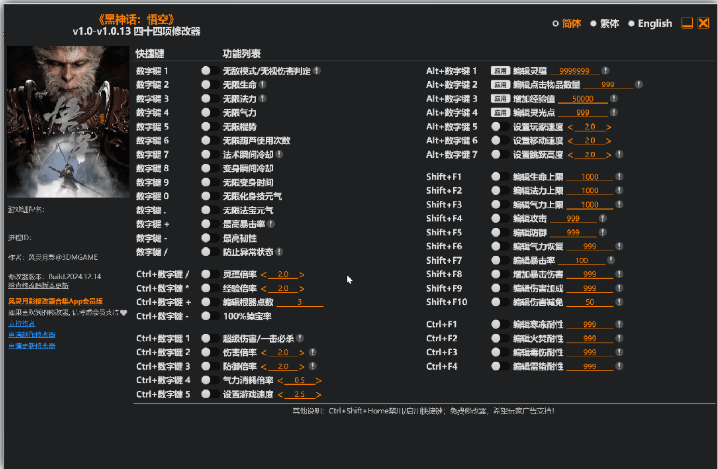The height and width of the screenshot is (469, 718).
Task: Increase 伤害倍率 with right arrow
Action: pos(301,352)
